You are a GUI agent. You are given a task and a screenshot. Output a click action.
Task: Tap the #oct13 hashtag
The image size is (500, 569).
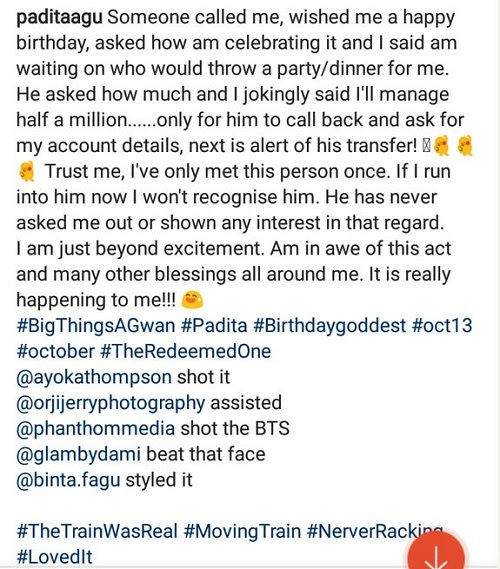coord(442,326)
